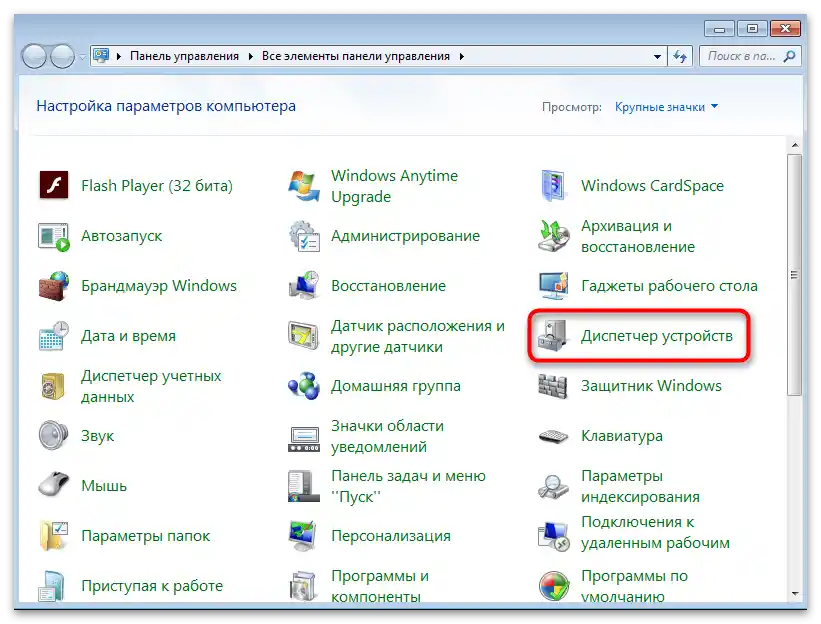Open the Звук link
The width and height of the screenshot is (821, 624).
pos(97,436)
